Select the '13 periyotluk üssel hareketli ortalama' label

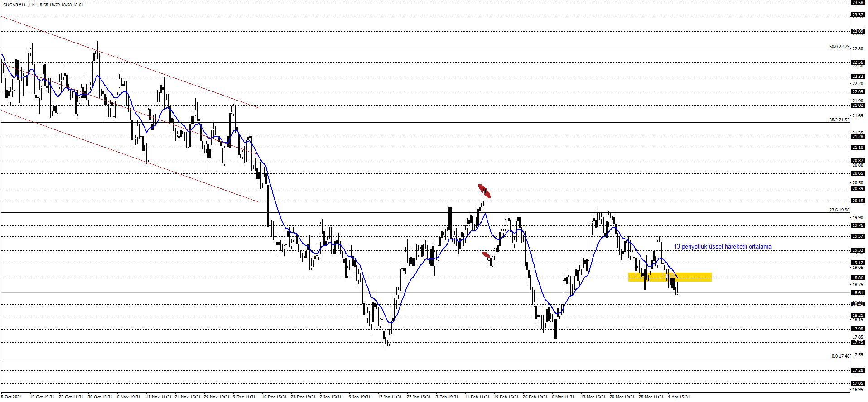[723, 247]
